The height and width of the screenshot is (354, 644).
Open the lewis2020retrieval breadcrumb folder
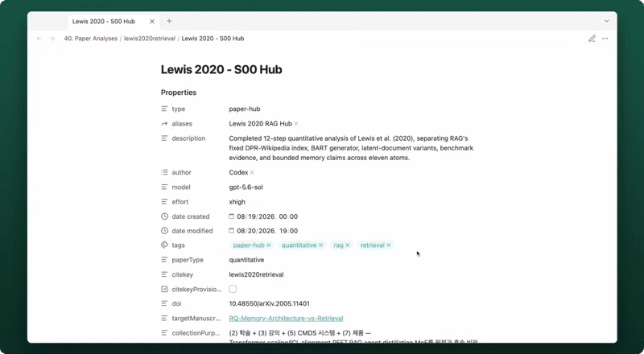(150, 39)
